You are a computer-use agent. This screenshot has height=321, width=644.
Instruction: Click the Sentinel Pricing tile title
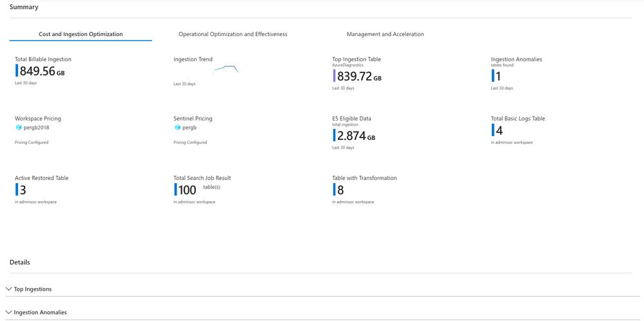point(193,119)
